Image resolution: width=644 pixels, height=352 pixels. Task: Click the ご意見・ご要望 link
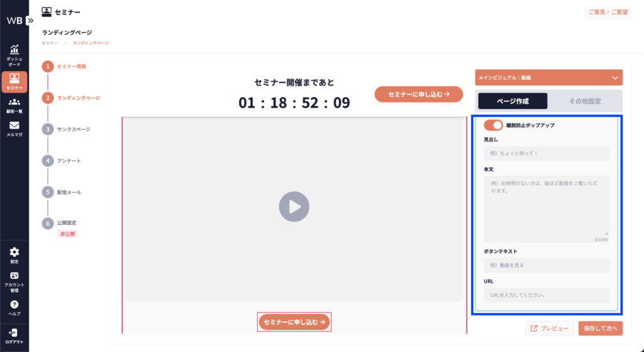point(608,12)
